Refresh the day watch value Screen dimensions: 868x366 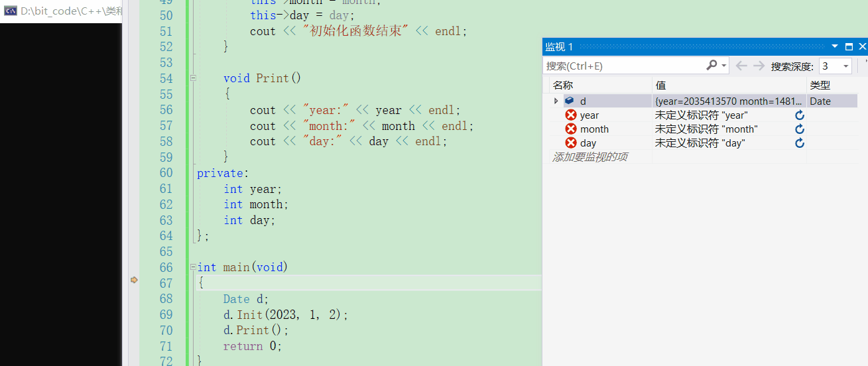pos(800,143)
